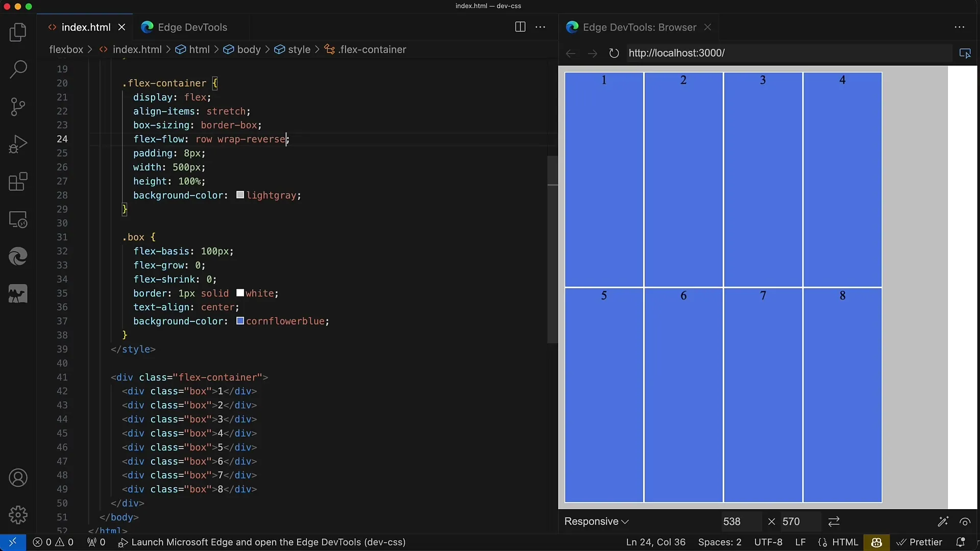
Task: Open Microsoft Edge Tools sidebar icon
Action: click(18, 257)
